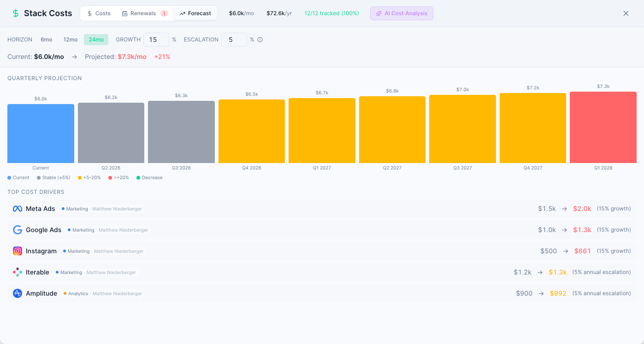Screen dimensions: 644x344
Task: Click inside the Growth percentage field
Action: pyautogui.click(x=156, y=40)
